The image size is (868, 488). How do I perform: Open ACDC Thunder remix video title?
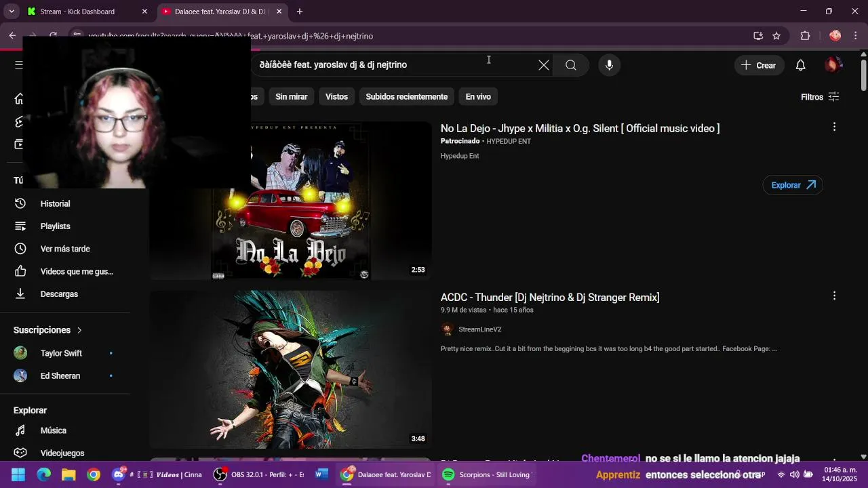(x=550, y=297)
